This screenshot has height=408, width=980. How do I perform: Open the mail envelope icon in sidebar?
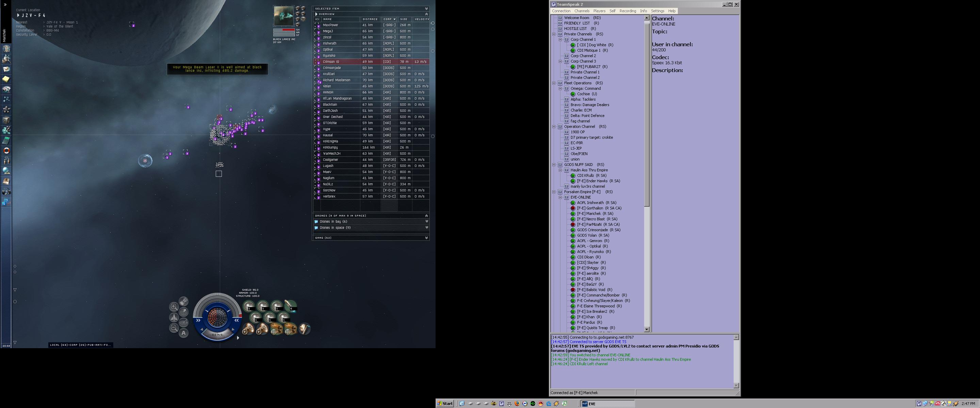(6, 69)
